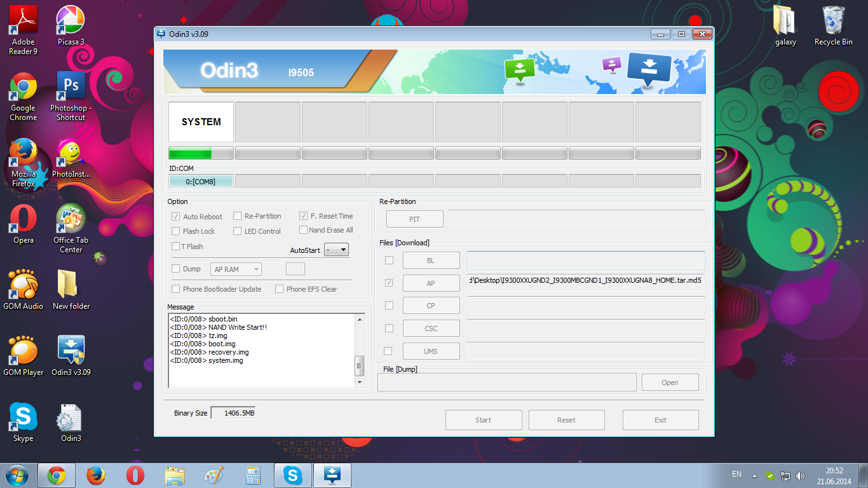The image size is (868, 488).
Task: Click the Message log scrollbar thumb
Action: click(360, 366)
